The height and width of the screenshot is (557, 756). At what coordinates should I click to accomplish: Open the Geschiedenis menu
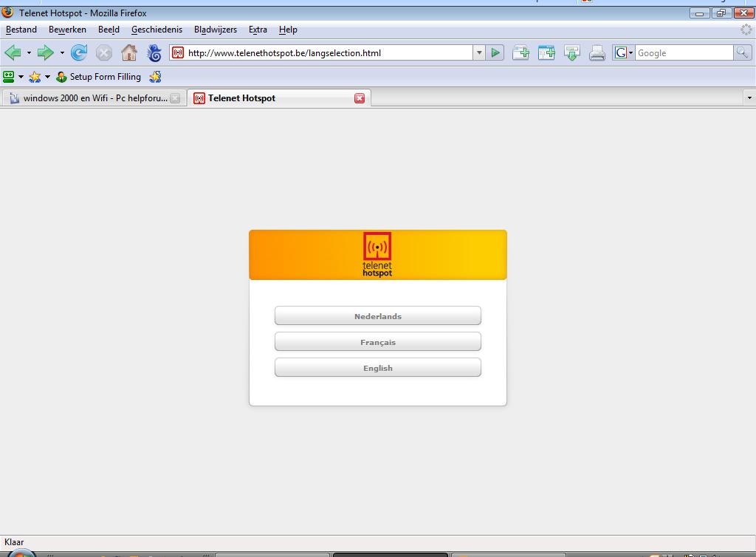pos(157,30)
